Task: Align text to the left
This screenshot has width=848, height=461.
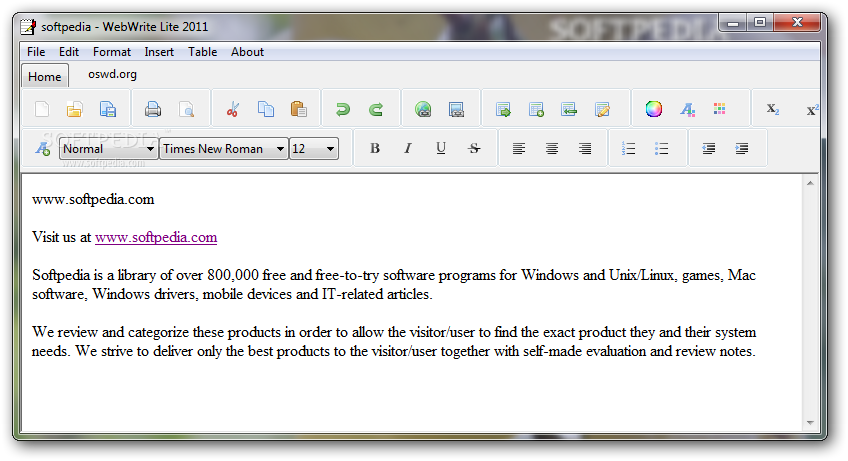Action: point(519,148)
